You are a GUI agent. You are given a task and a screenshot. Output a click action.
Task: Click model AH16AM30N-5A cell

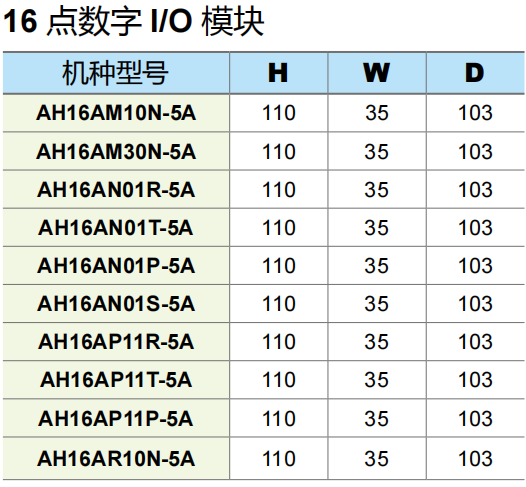pyautogui.click(x=116, y=152)
